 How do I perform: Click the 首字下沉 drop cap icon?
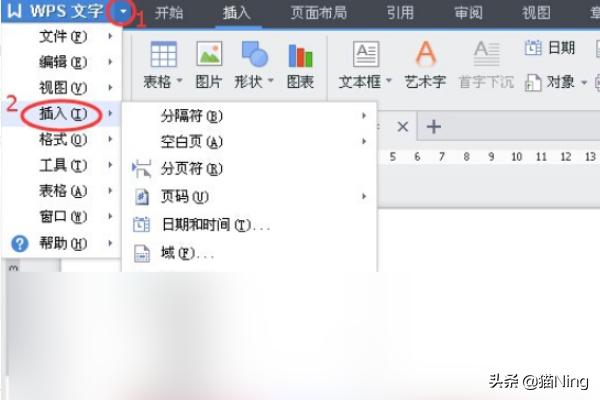(486, 54)
